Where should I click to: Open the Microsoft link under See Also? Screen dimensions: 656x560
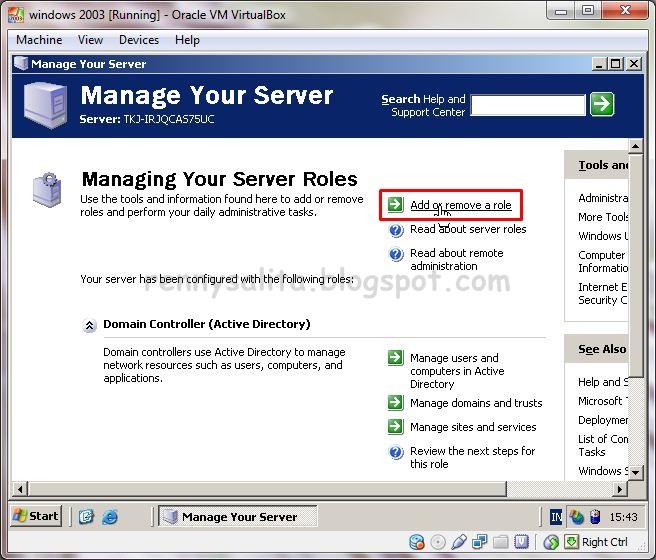tap(603, 401)
